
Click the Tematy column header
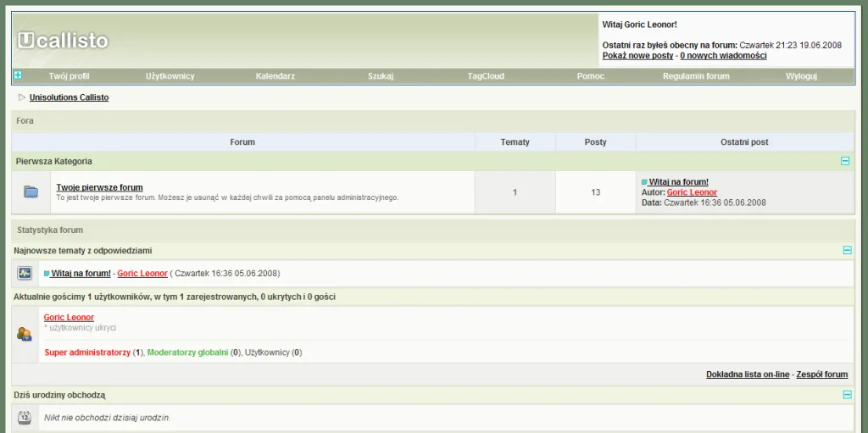(515, 142)
